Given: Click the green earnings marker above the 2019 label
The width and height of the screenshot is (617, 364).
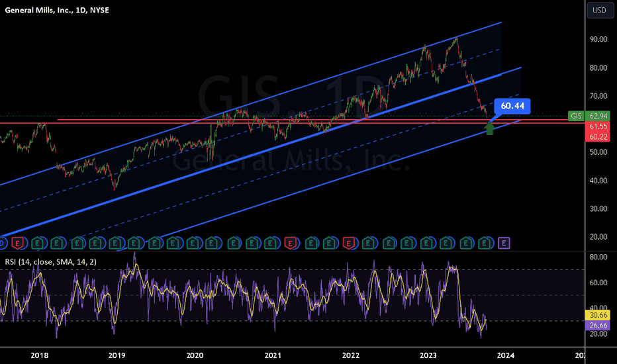Looking at the screenshot, I should (x=115, y=243).
